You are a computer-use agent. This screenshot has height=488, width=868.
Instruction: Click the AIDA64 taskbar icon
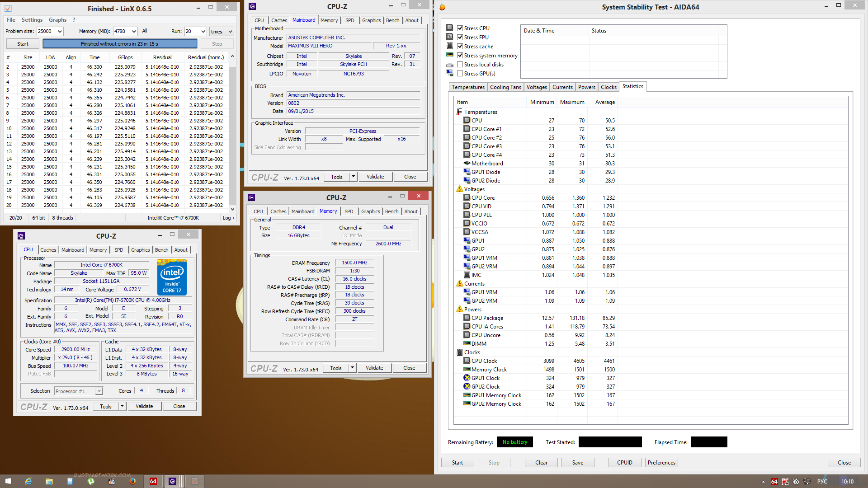[153, 481]
